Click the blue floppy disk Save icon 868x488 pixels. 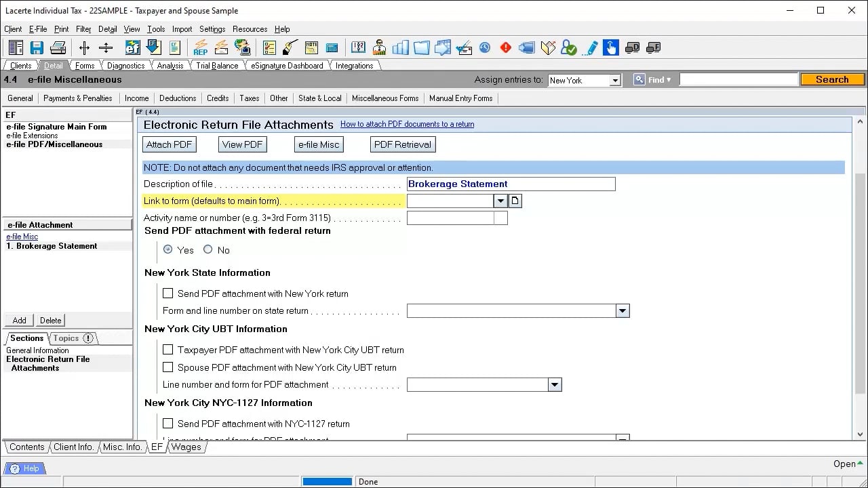pyautogui.click(x=37, y=47)
